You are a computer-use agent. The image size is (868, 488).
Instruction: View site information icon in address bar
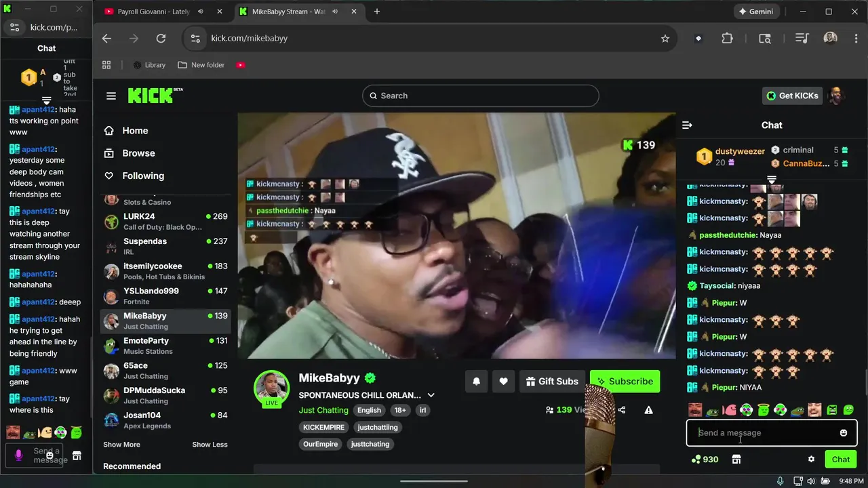pos(195,39)
